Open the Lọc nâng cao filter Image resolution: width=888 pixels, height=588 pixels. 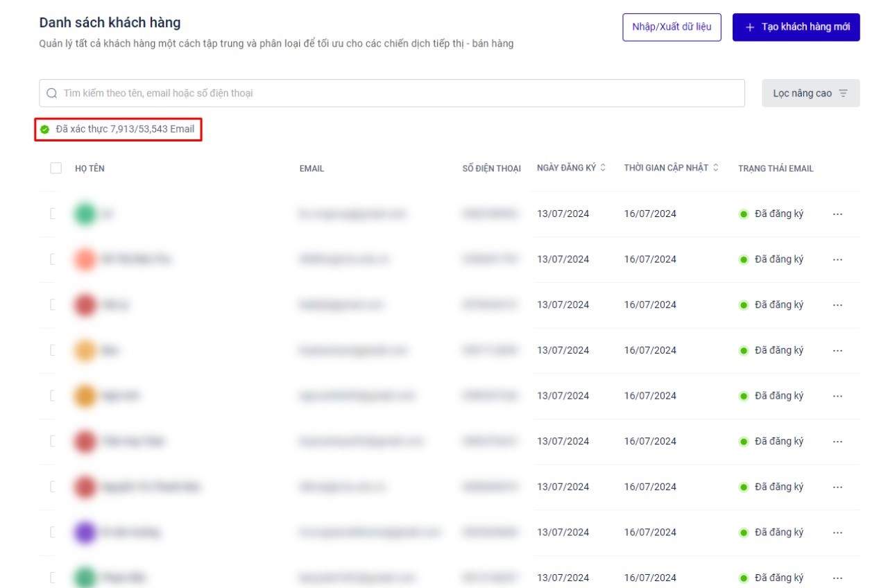[810, 93]
